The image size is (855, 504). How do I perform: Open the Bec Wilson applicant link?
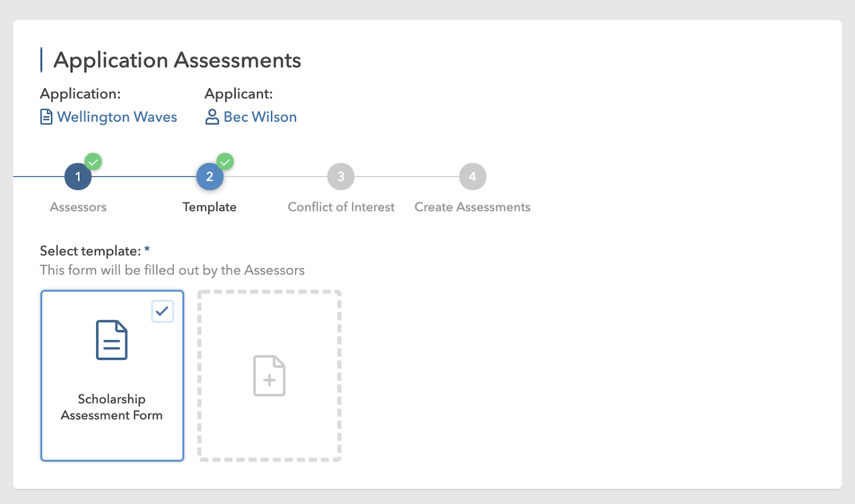tap(260, 117)
